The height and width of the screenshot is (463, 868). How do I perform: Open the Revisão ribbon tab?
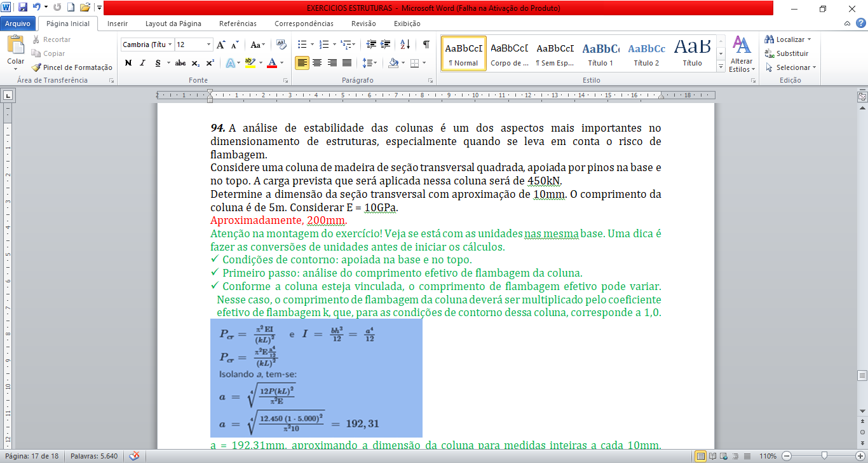(x=363, y=24)
